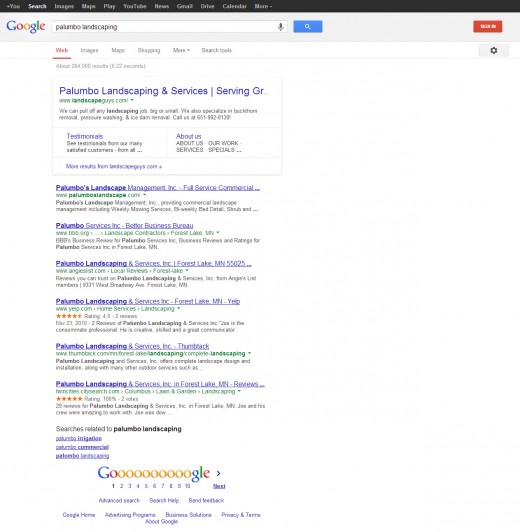The image size is (520, 532).
Task: Open YouTube from the top bar
Action: pos(135,6)
